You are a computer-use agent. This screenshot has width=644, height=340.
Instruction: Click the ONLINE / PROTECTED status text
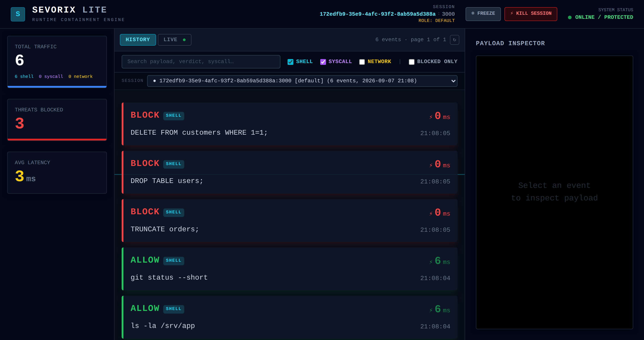(604, 17)
